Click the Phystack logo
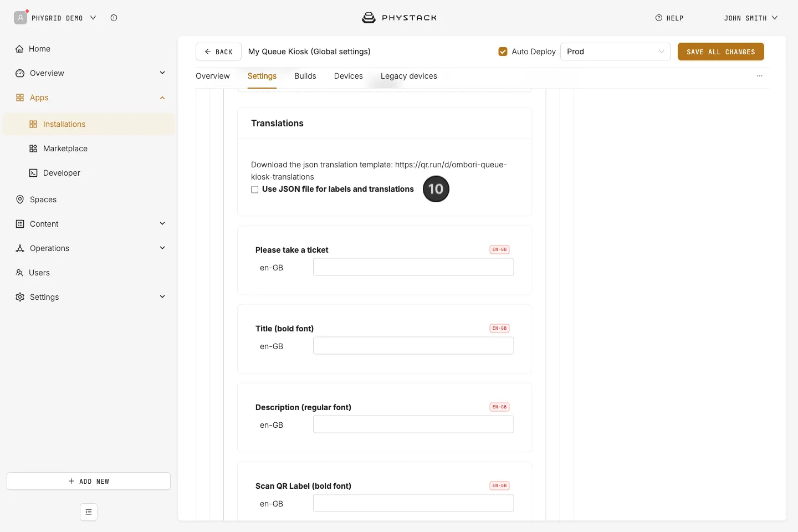Image resolution: width=798 pixels, height=532 pixels. click(400, 18)
